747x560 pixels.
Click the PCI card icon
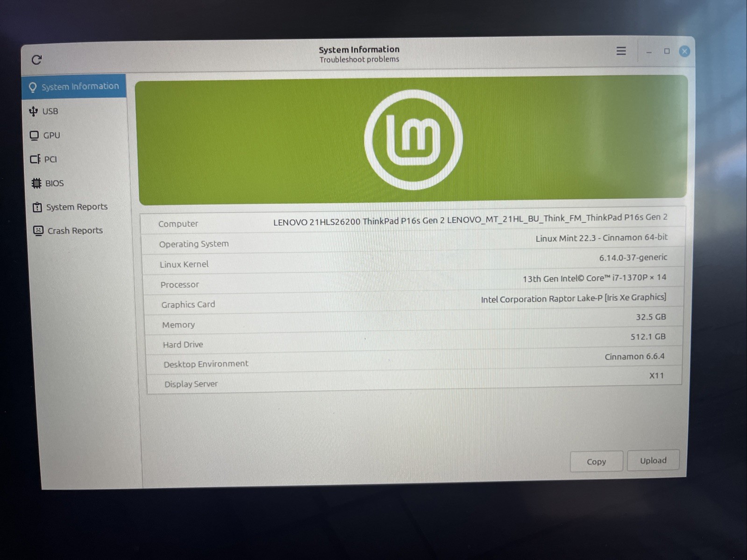pos(35,159)
